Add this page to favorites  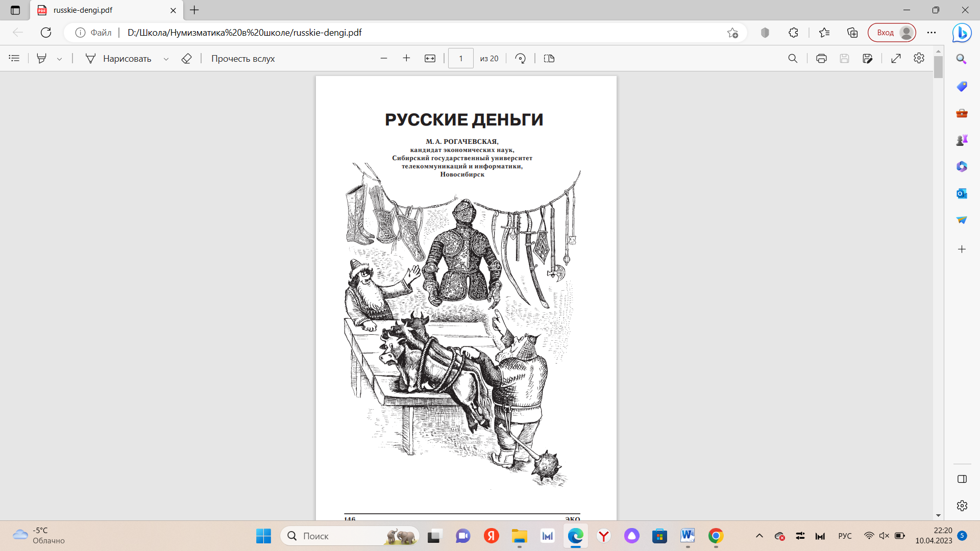(733, 33)
